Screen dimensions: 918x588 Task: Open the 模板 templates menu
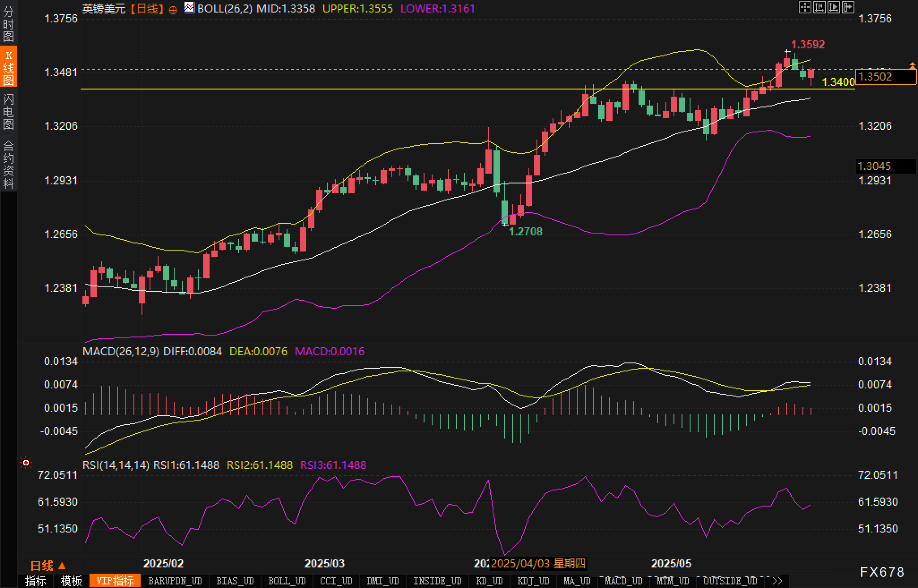[71, 581]
